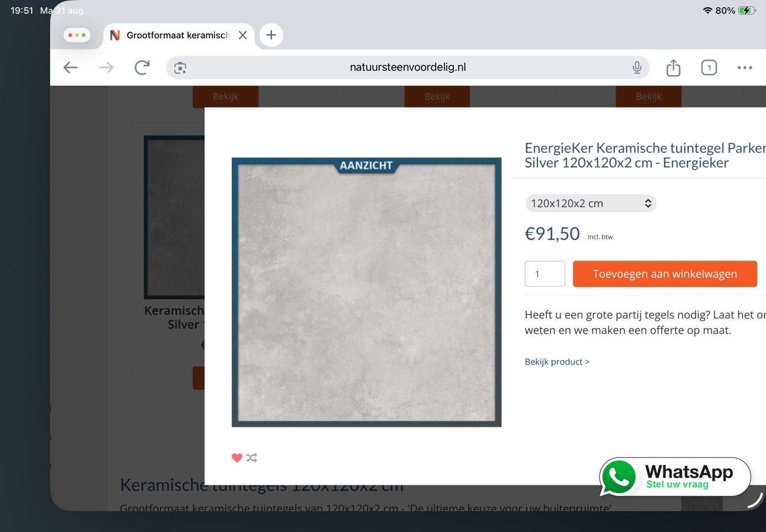
Task: Open the WhatsApp Stel uw vraag chat
Action: tap(675, 477)
